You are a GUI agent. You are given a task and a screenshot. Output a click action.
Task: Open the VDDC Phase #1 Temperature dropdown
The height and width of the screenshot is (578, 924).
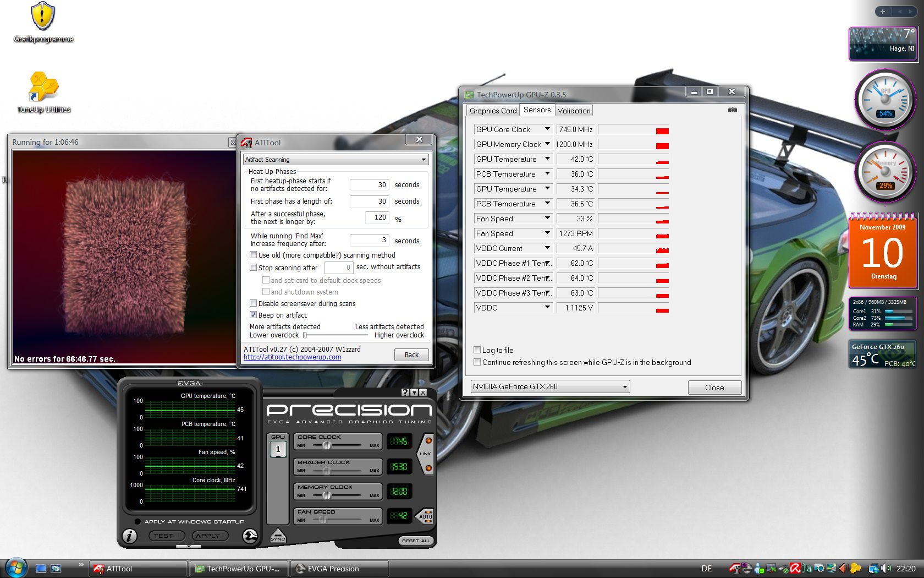(547, 263)
